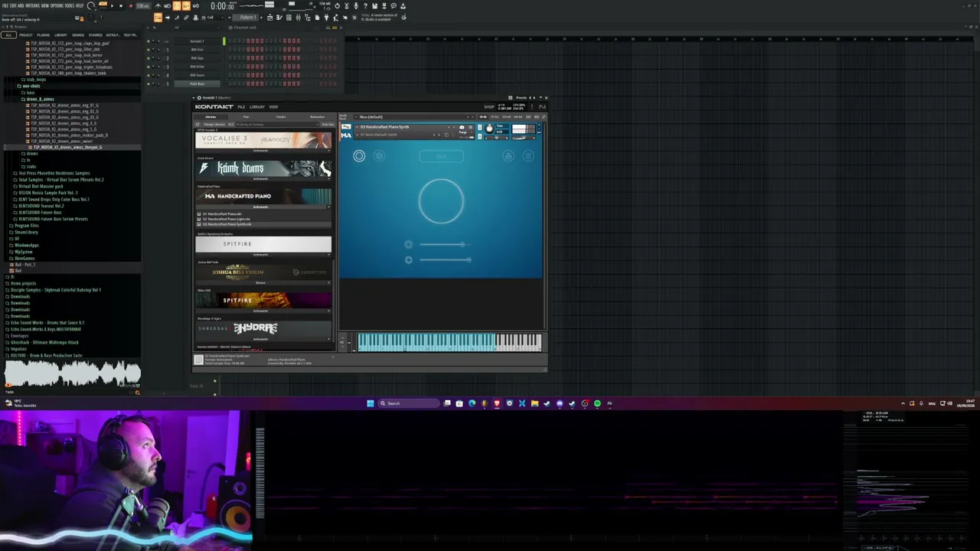Image resolution: width=980 pixels, height=551 pixels.
Task: Open the Kontakt instrument snapshot camera icon
Action: coord(462,127)
